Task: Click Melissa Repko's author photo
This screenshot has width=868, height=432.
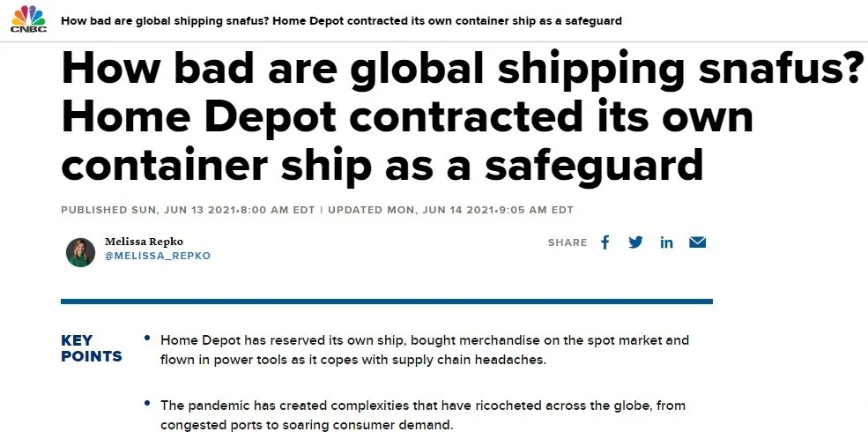Action: coord(80,252)
